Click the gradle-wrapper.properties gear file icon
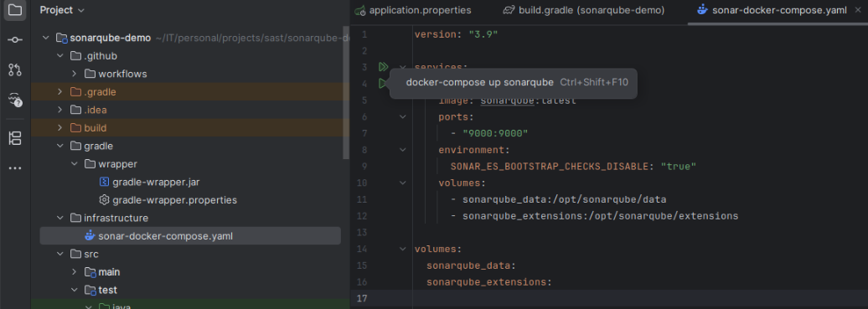The image size is (868, 309). click(104, 200)
